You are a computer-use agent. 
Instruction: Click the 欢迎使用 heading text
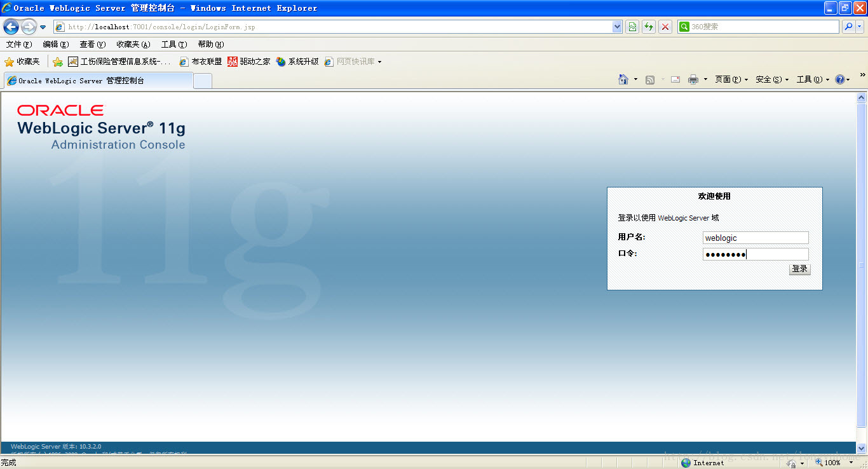(x=714, y=196)
